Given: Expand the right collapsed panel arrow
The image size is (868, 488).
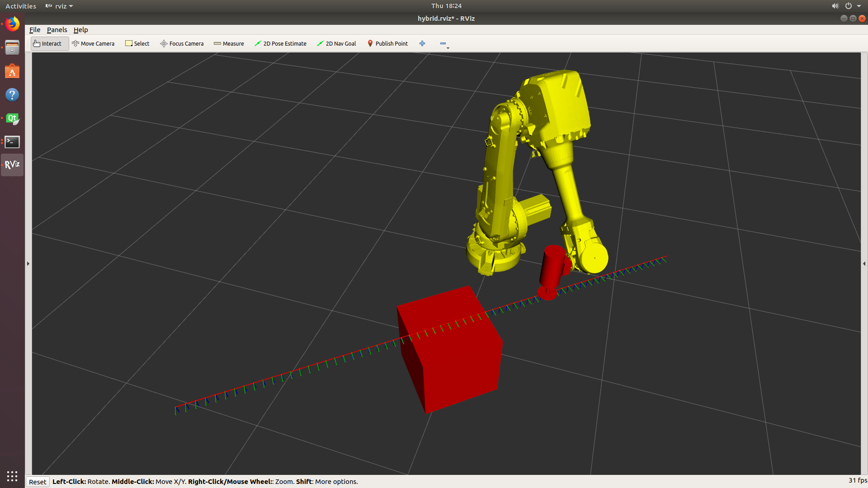Looking at the screenshot, I should 864,263.
